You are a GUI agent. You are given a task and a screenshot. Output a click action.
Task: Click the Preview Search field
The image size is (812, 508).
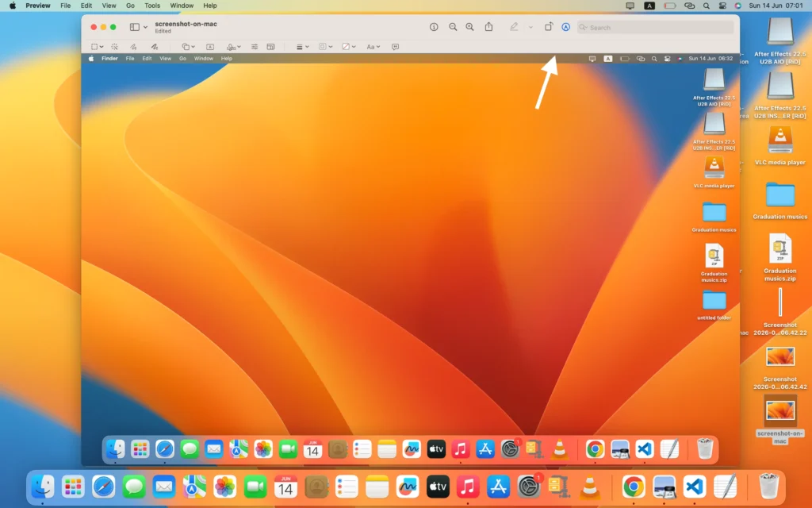click(x=655, y=28)
